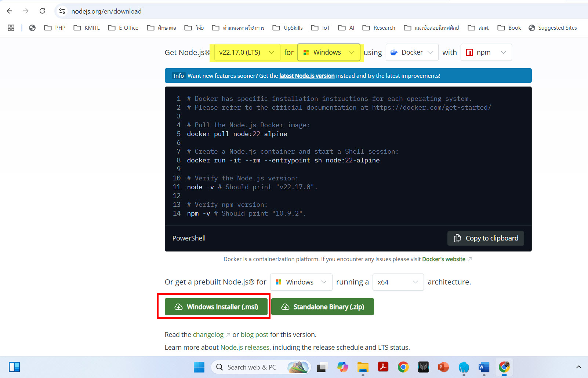The image size is (588, 378).
Task: Open the x64 architecture dropdown
Action: 398,282
